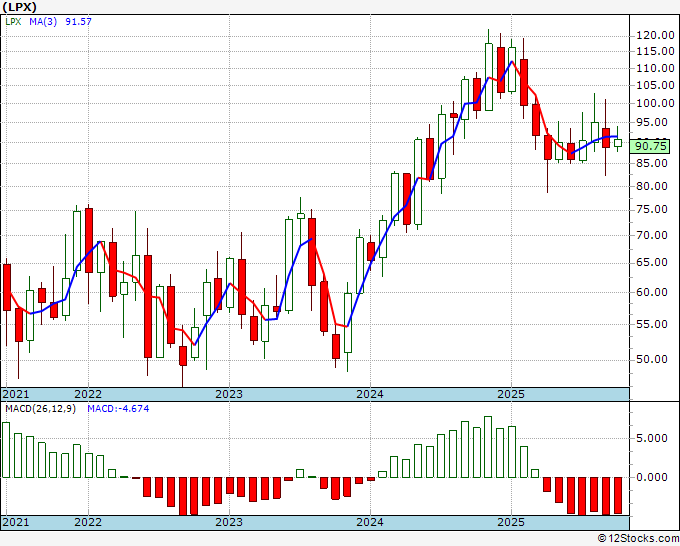Click 2023 on the MACD timeline
The height and width of the screenshot is (546, 680).
[x=229, y=522]
